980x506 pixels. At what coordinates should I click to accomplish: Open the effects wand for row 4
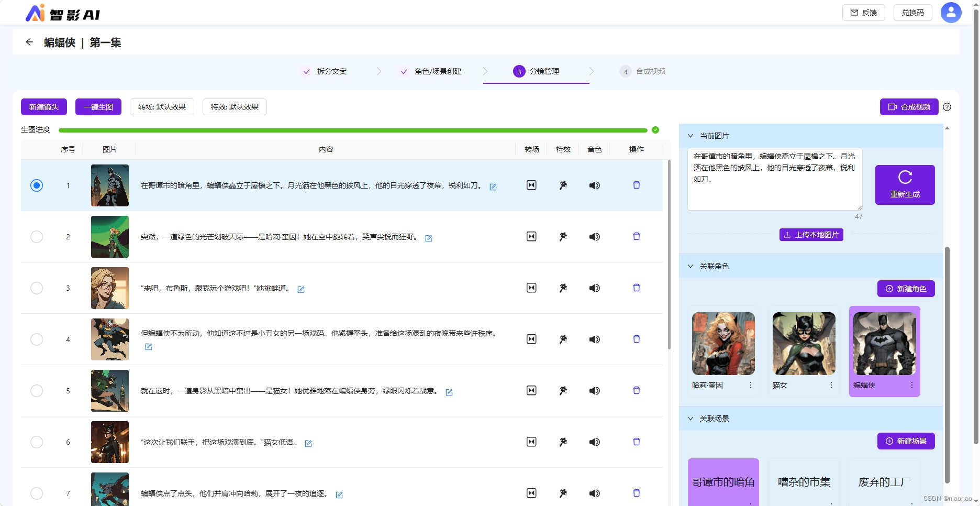tap(563, 339)
